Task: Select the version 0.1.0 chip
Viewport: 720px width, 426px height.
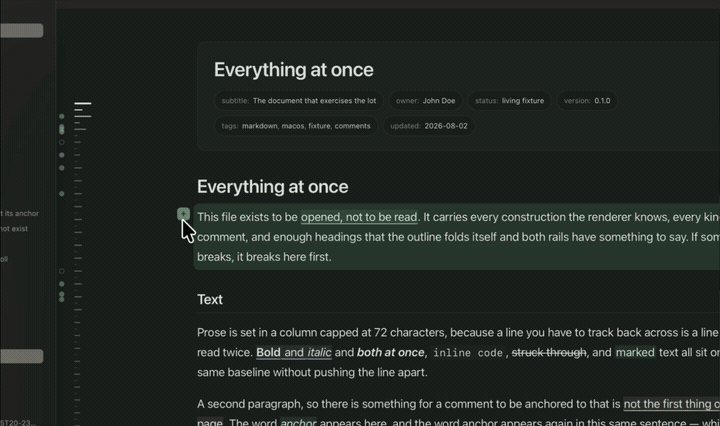Action: (x=587, y=101)
